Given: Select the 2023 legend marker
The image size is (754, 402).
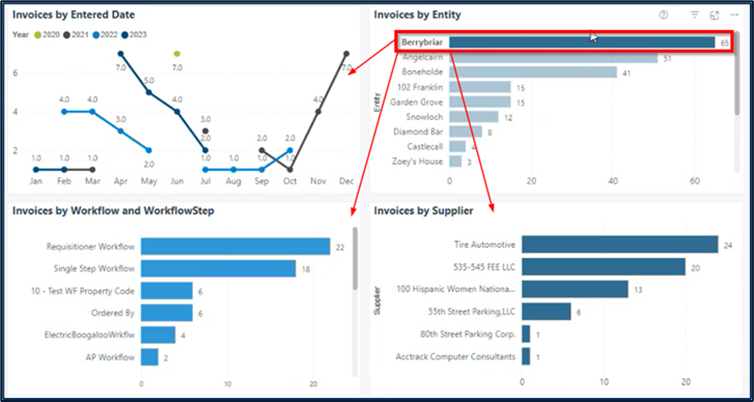Looking at the screenshot, I should [126, 35].
